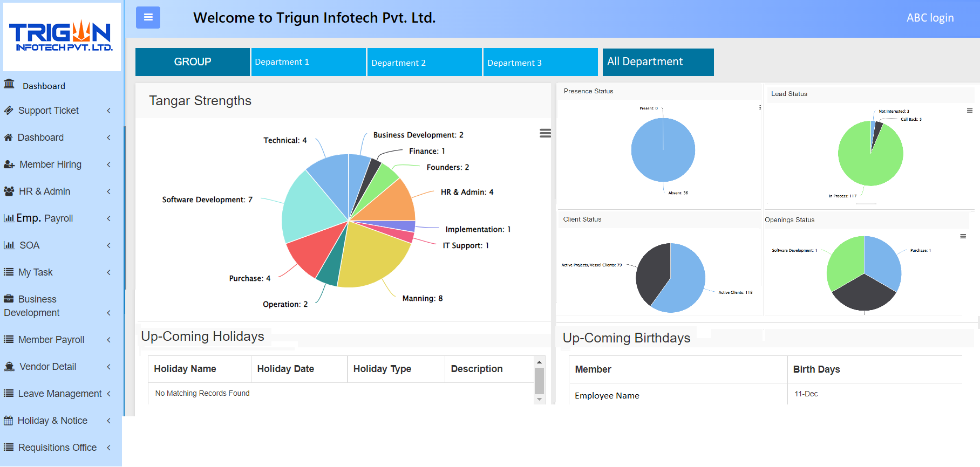Click the My Task list icon
This screenshot has width=980, height=467.
click(9, 272)
